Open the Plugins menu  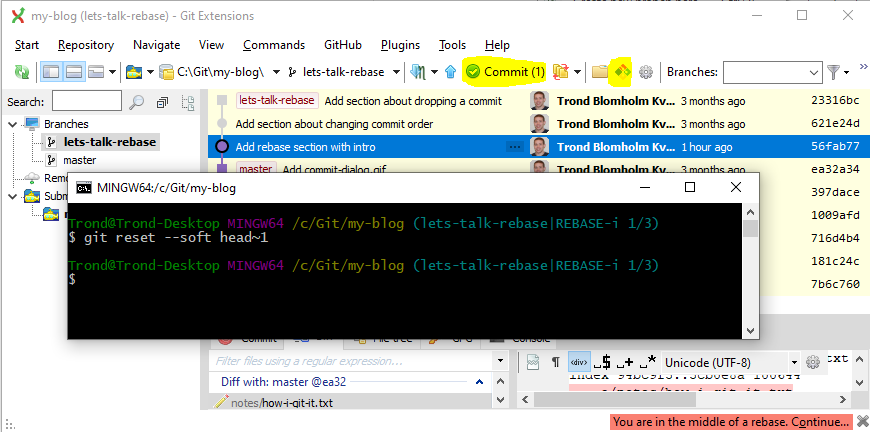[x=401, y=45]
